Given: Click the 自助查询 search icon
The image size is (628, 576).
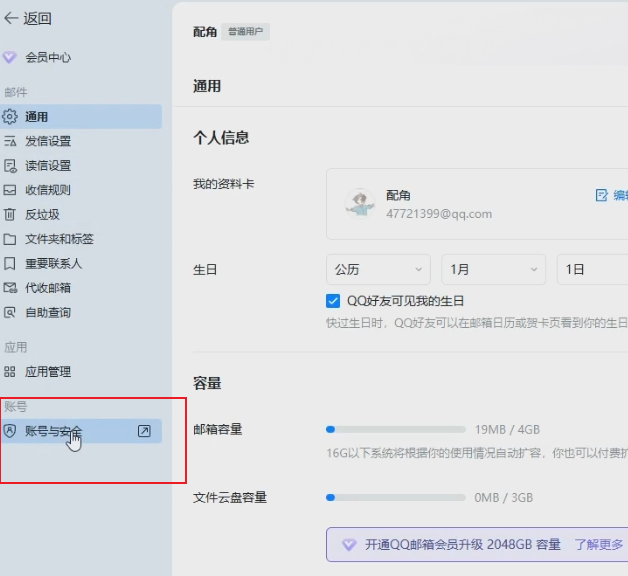Looking at the screenshot, I should click(x=10, y=312).
